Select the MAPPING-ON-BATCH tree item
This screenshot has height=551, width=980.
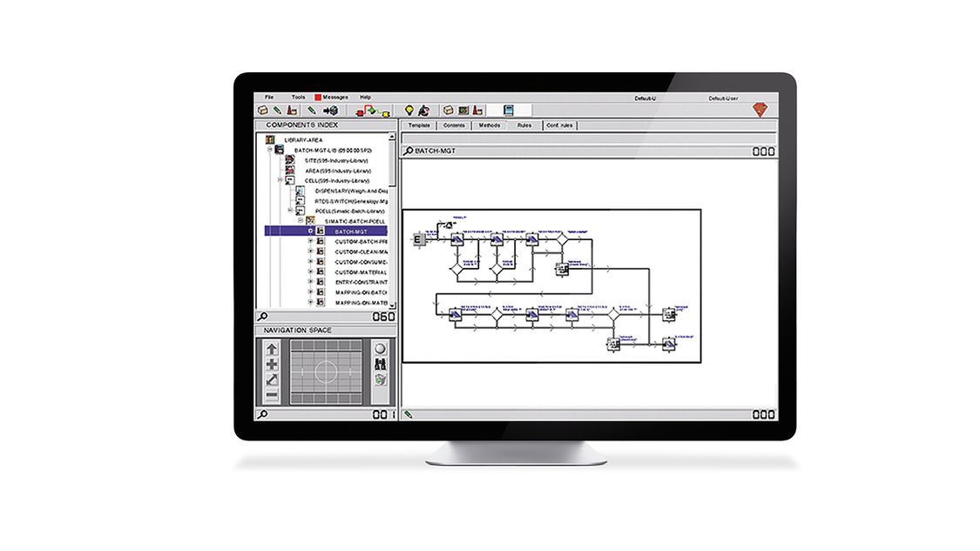coord(361,292)
